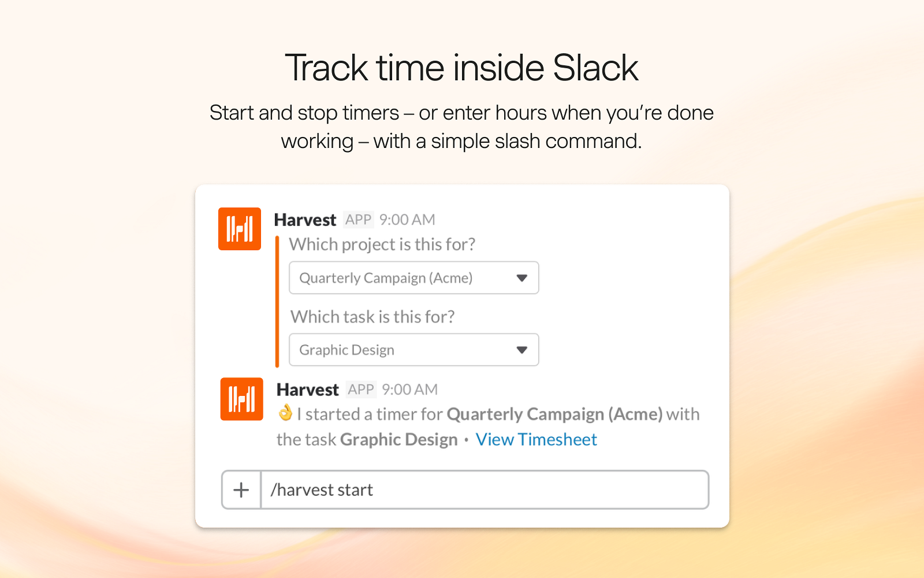Screen dimensions: 924x578
Task: Click the Harvest sender name in the first message
Action: (x=305, y=220)
